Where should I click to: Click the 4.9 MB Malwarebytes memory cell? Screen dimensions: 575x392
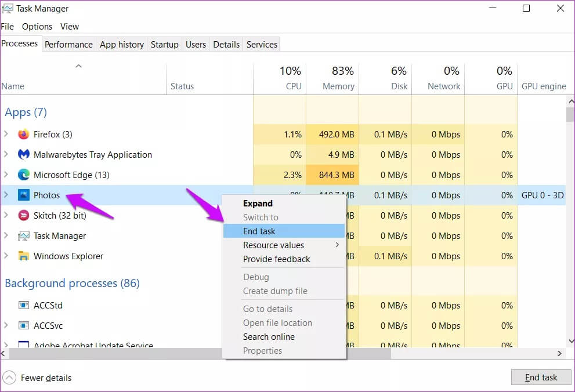332,155
